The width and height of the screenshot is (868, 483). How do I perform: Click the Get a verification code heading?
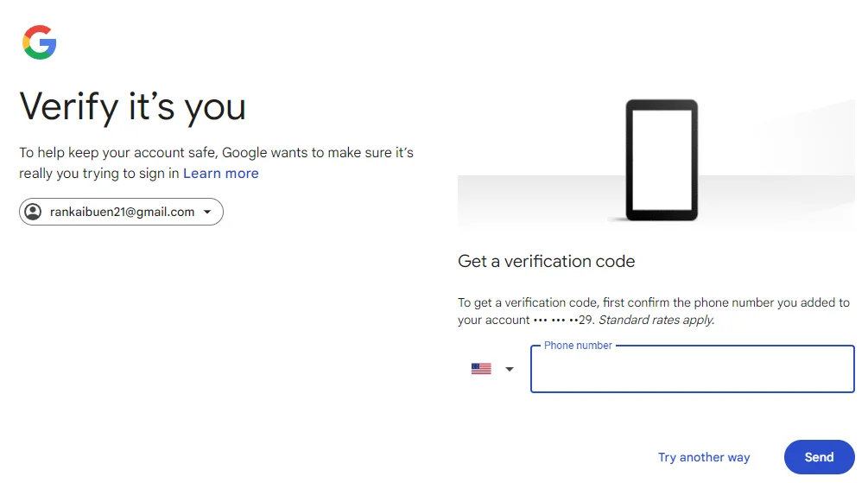coord(547,261)
